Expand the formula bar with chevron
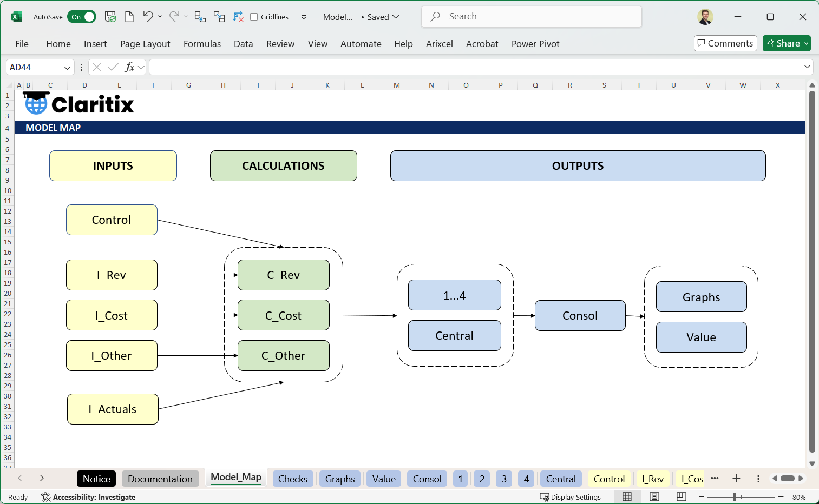Image resolution: width=819 pixels, height=504 pixels. point(807,67)
